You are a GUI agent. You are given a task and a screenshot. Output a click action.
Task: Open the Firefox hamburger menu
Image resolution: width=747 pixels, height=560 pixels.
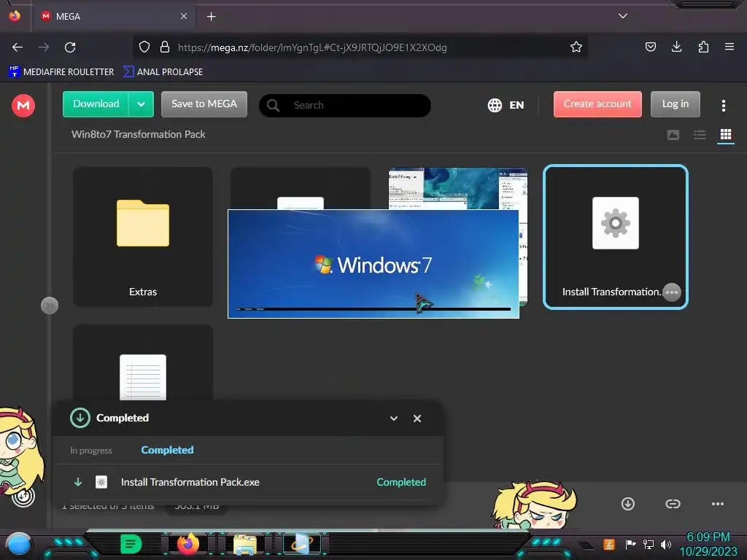pos(729,47)
